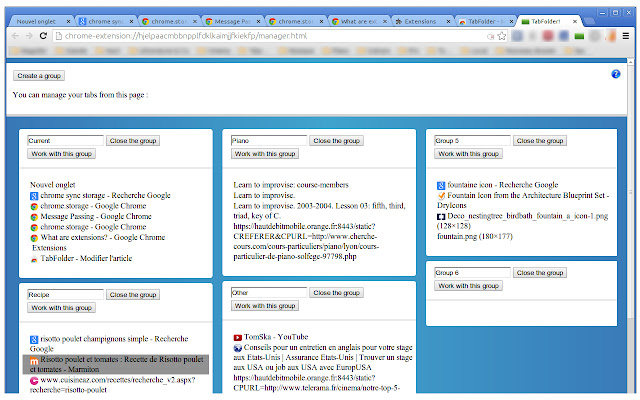Open highlighted 'Risotto poulet et tomates' Marmiton entry
This screenshot has width=640, height=400.
(x=116, y=364)
